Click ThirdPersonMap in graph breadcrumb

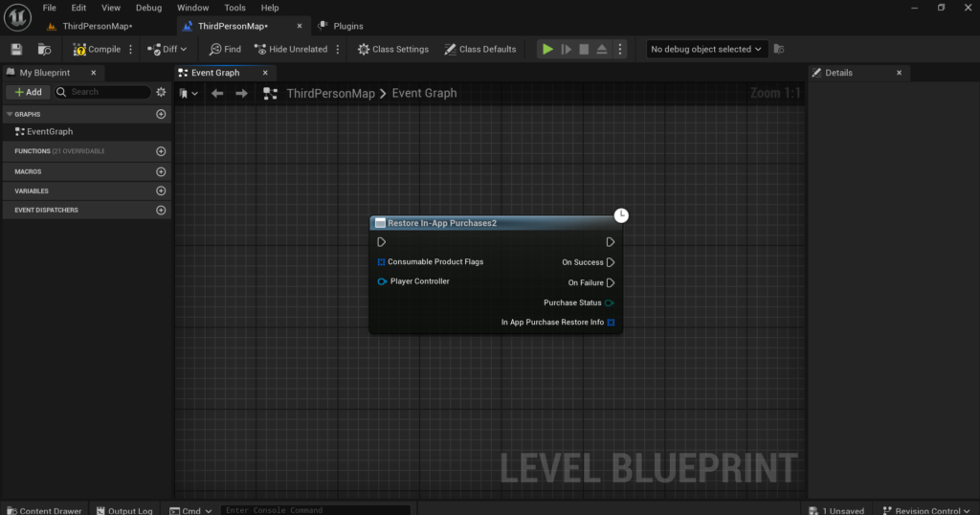point(330,93)
